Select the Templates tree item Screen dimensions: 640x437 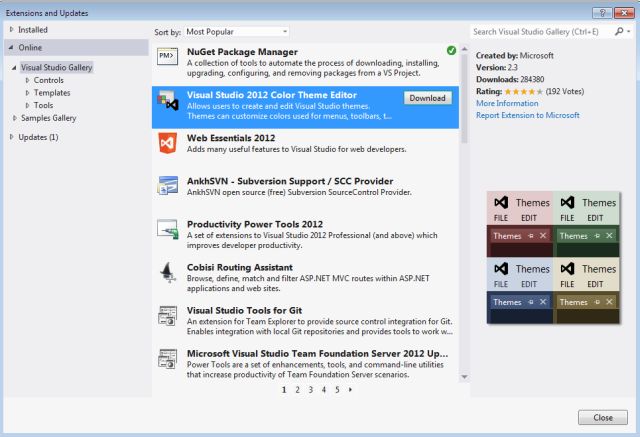(52, 93)
